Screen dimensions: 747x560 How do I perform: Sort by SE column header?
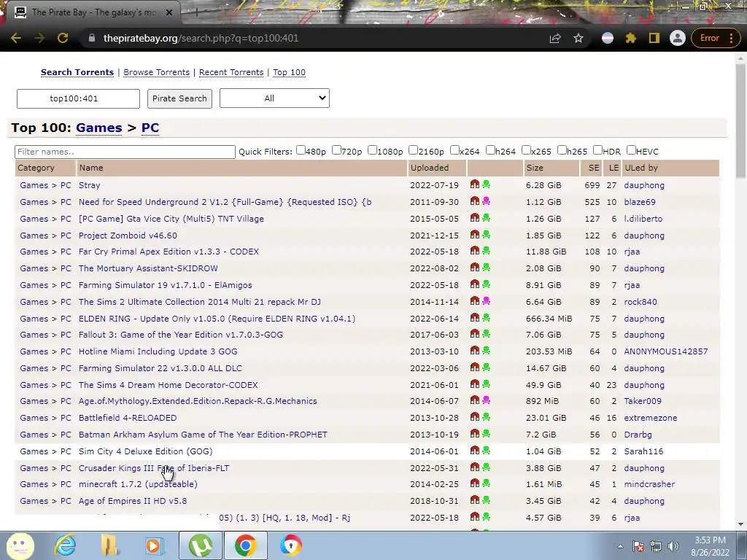click(x=594, y=168)
